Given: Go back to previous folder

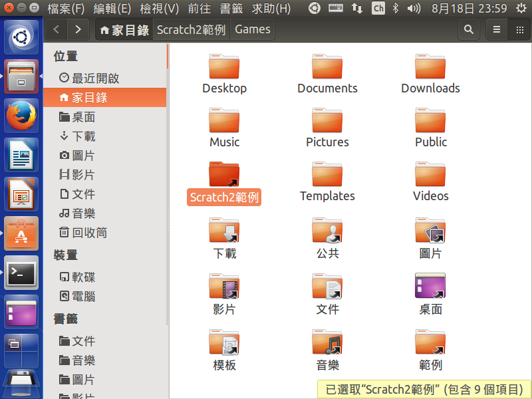Looking at the screenshot, I should (x=57, y=29).
